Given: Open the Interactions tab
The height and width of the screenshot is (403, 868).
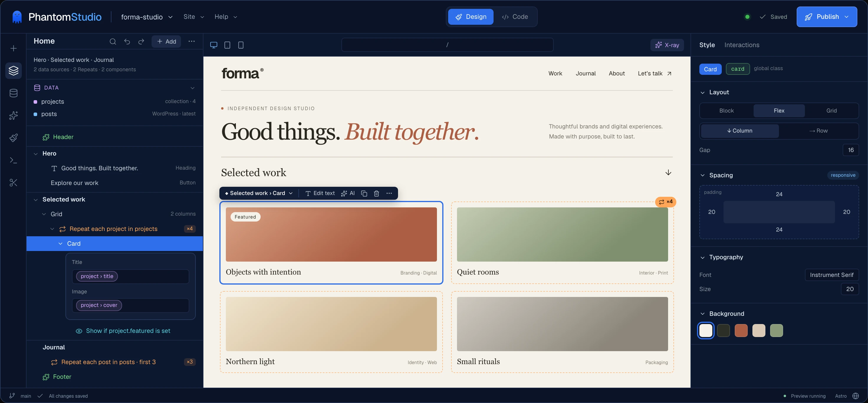Looking at the screenshot, I should pos(742,45).
